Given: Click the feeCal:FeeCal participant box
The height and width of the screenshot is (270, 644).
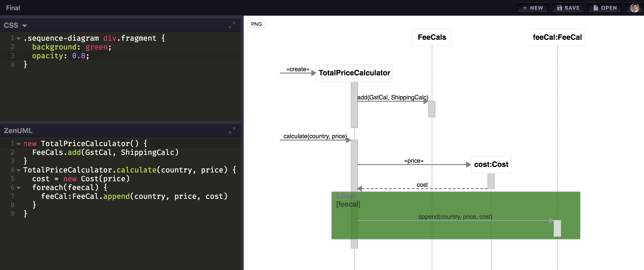Looking at the screenshot, I should 557,37.
